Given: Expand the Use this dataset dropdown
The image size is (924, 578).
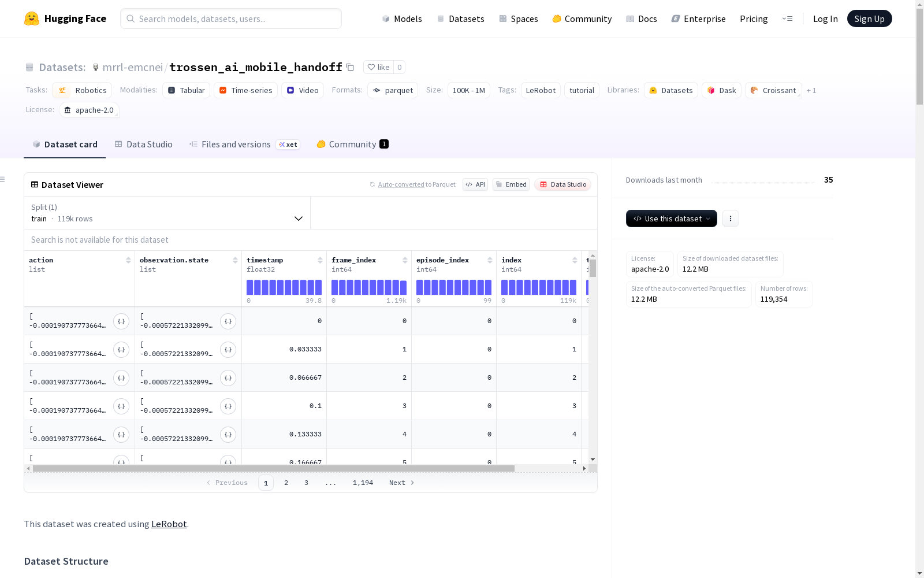Looking at the screenshot, I should (672, 218).
